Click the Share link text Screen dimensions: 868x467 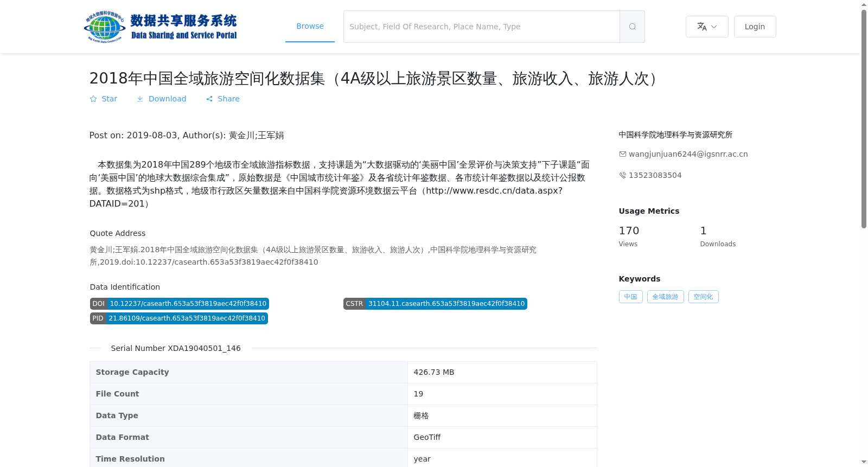(x=228, y=99)
